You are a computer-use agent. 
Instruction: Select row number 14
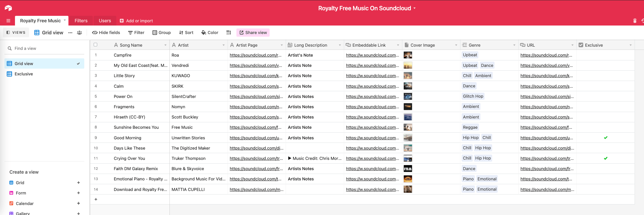pyautogui.click(x=96, y=189)
